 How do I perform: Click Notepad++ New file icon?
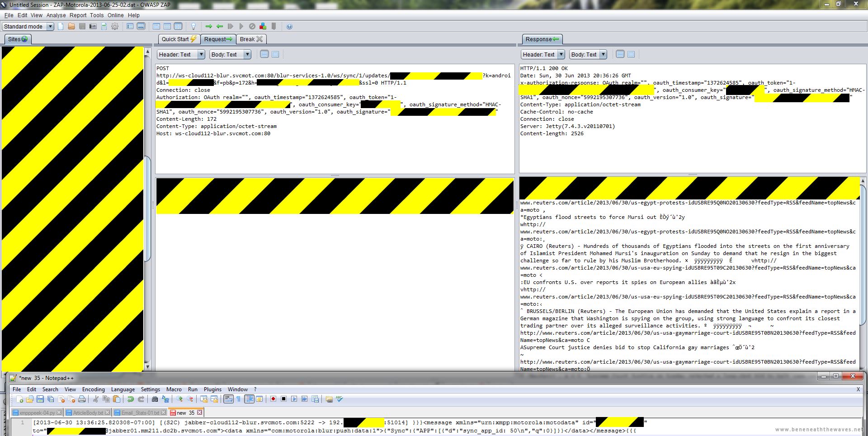(x=19, y=399)
